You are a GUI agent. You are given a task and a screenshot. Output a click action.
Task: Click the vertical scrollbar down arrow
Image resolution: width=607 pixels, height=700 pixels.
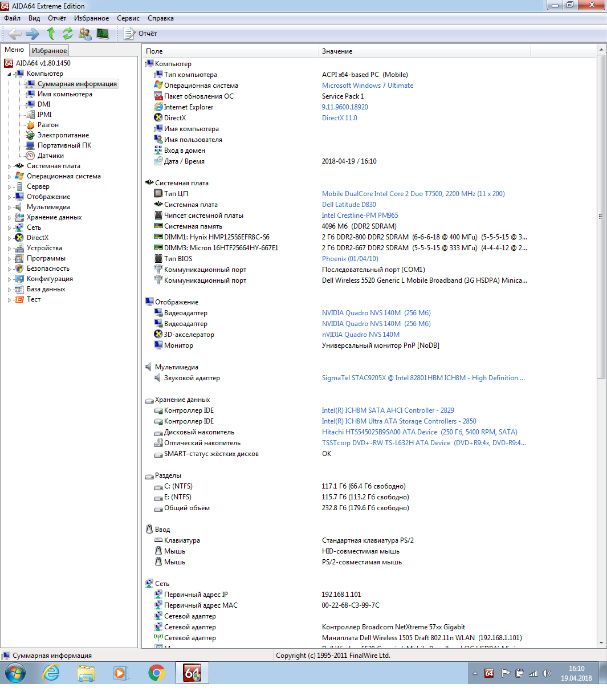click(x=601, y=643)
